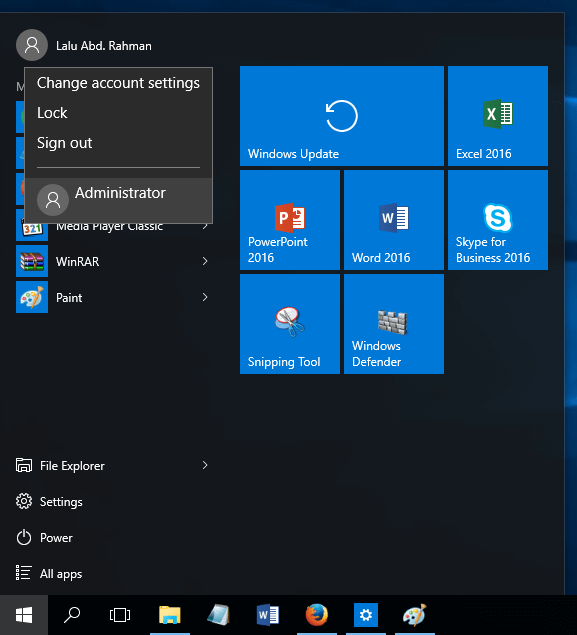Click the File Explorer label

(72, 466)
